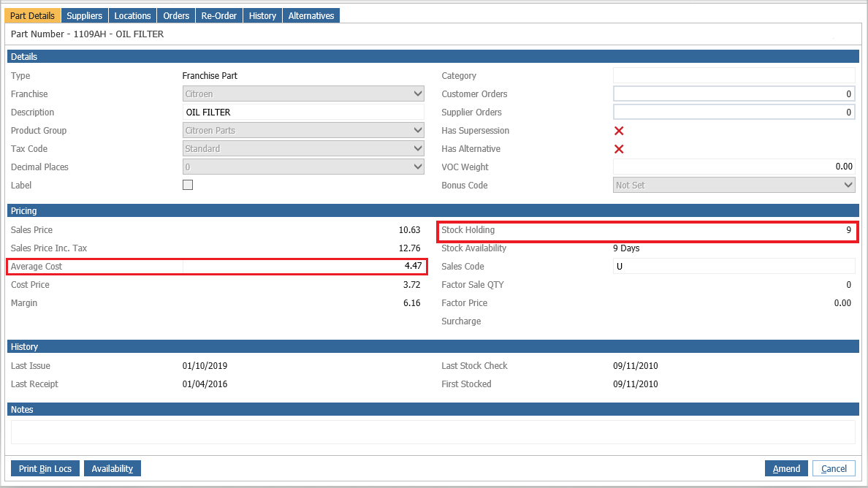The height and width of the screenshot is (488, 868).
Task: Click the Stock Holding value 9
Action: coord(848,229)
